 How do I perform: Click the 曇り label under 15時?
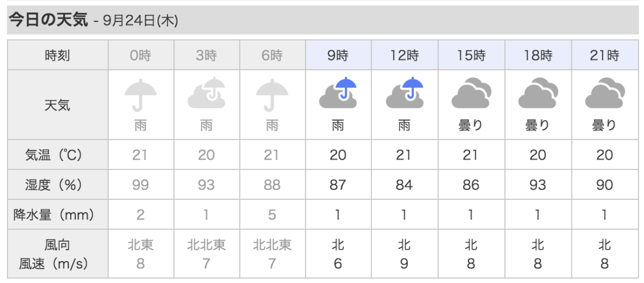(471, 126)
